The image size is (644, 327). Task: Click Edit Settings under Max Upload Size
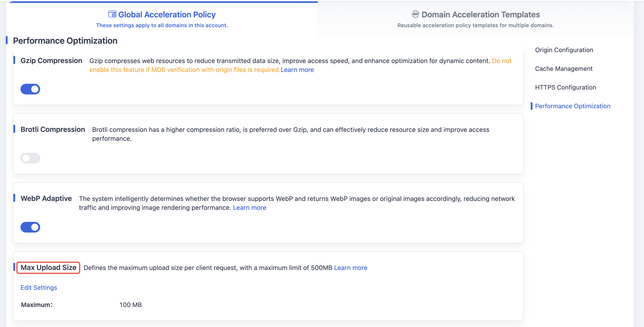[39, 288]
